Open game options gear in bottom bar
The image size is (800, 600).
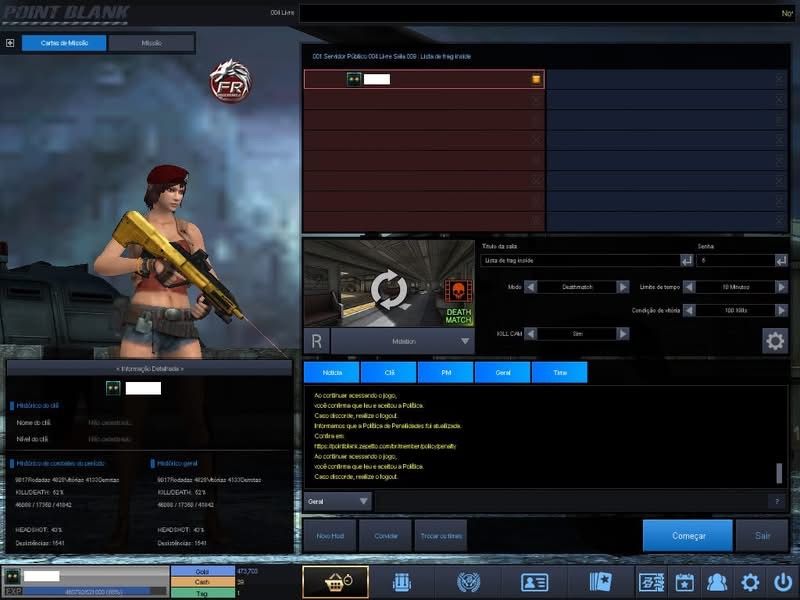click(x=750, y=582)
